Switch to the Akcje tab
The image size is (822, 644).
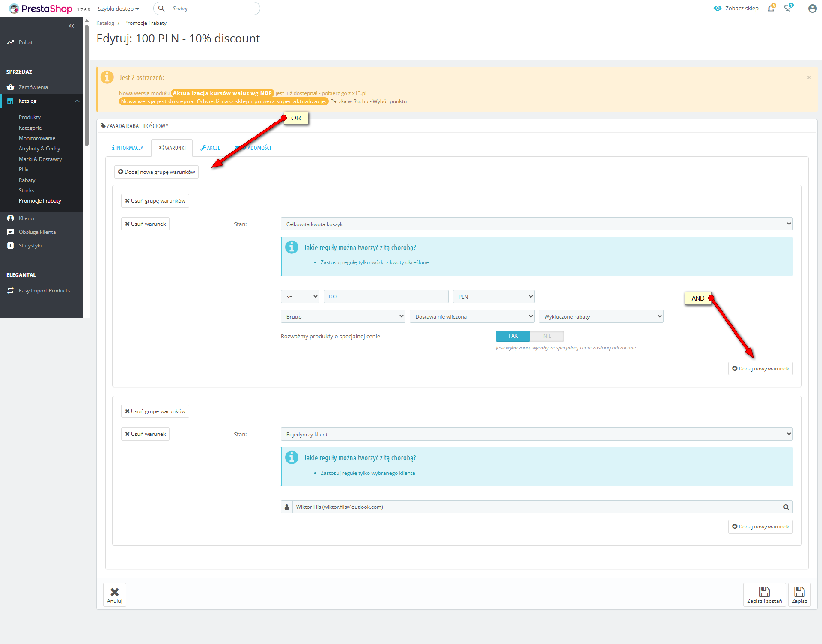(210, 148)
